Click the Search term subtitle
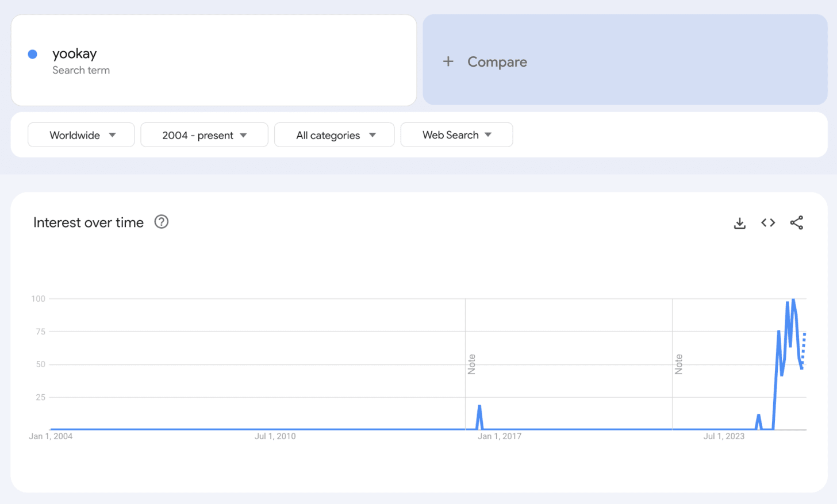837x504 pixels. coord(81,70)
